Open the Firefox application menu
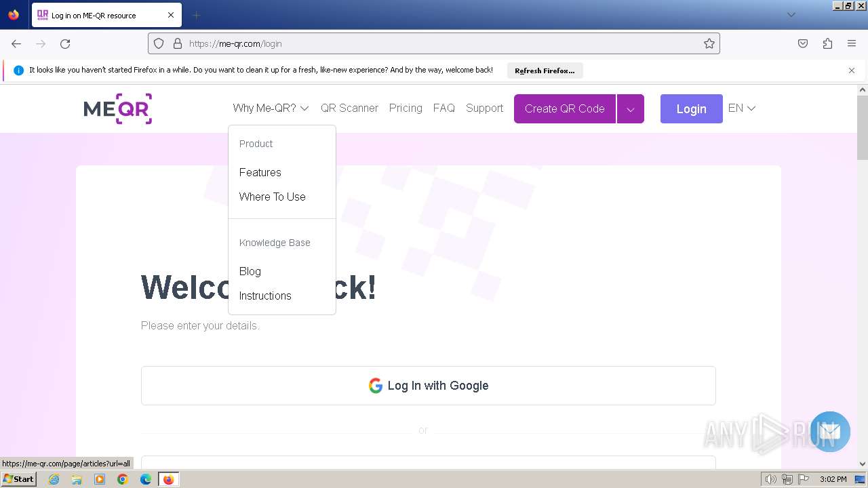 tap(852, 43)
